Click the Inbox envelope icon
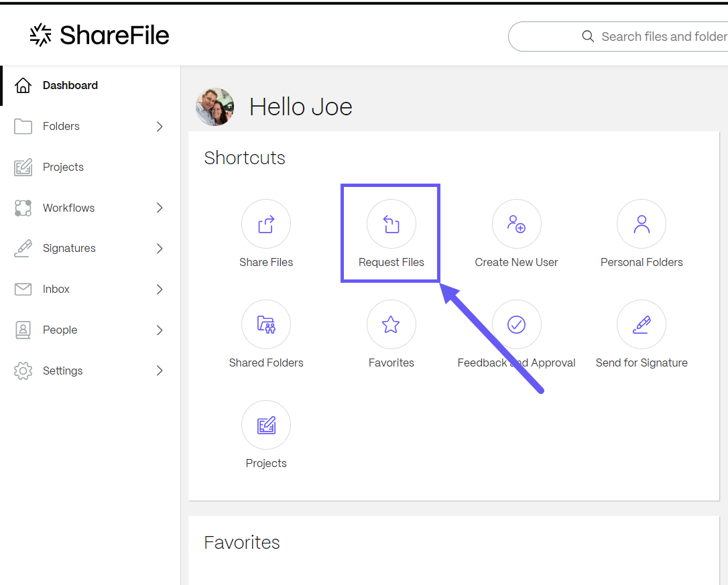The height and width of the screenshot is (585, 728). click(23, 289)
